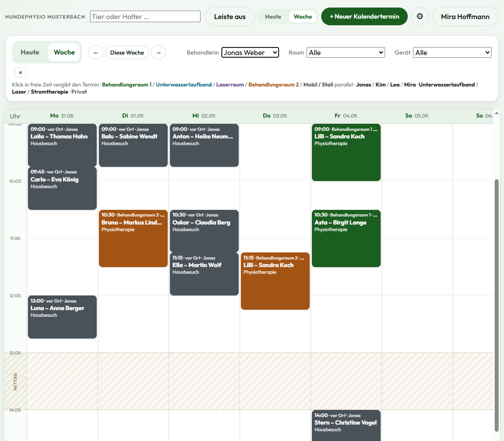This screenshot has width=504, height=441.
Task: Open Thursday's Lilli – Sandra Koch appointment
Action: click(275, 281)
